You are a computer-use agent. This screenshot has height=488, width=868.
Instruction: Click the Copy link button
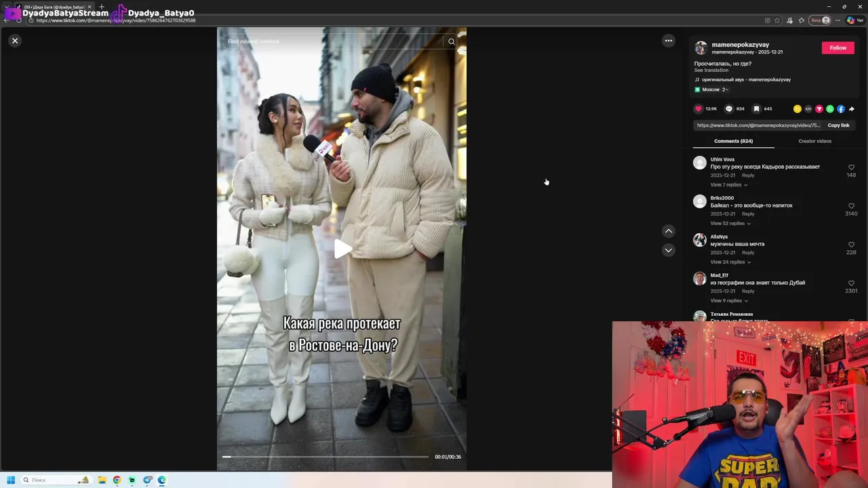(x=838, y=125)
